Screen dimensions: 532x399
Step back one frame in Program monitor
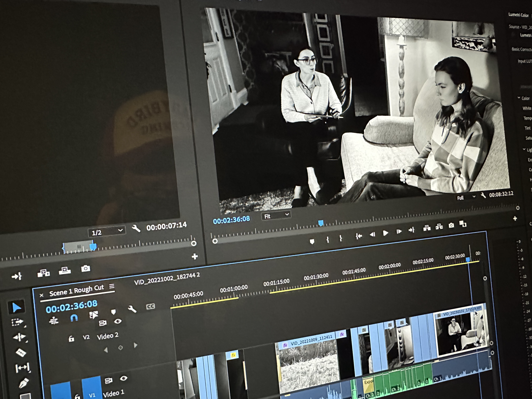(372, 234)
